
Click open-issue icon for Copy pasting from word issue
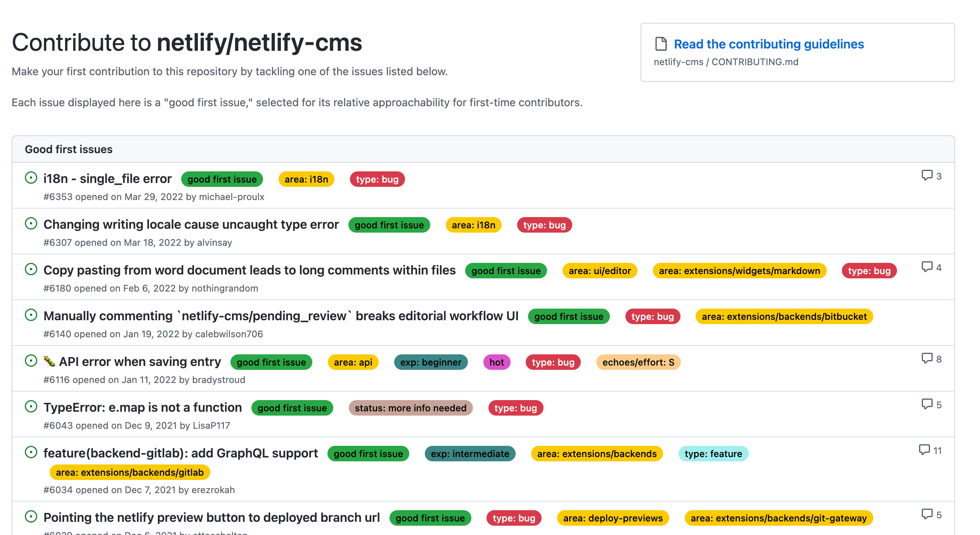31,269
